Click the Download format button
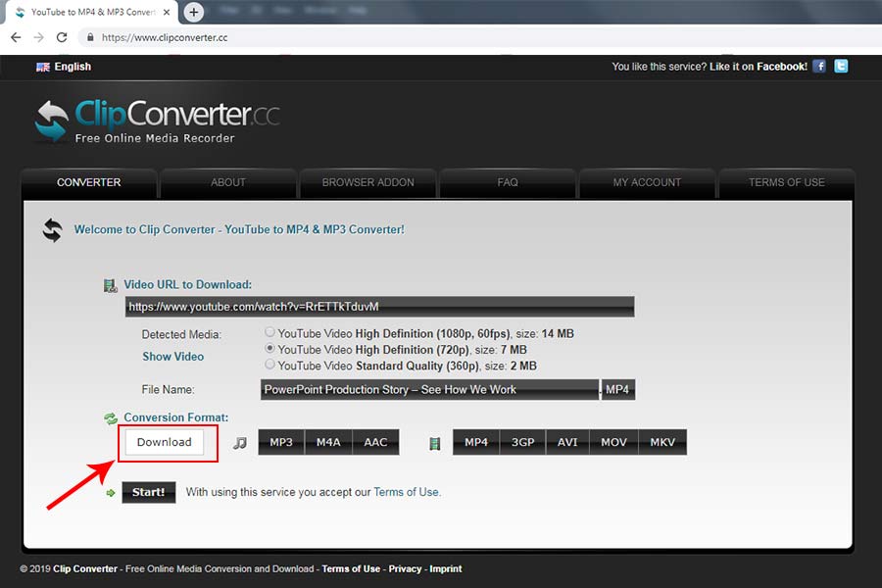This screenshot has height=588, width=882. pos(165,442)
